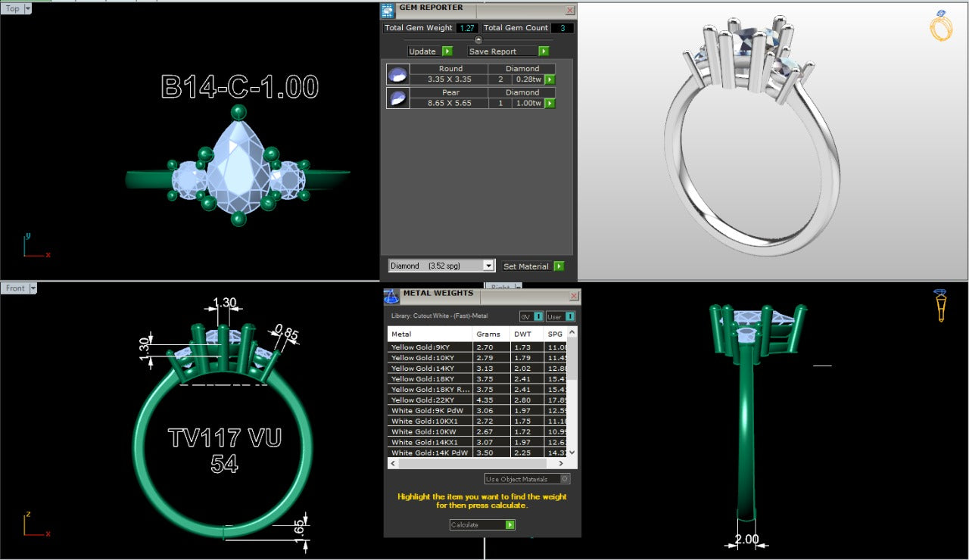
Task: Click the Round gem thumbnail
Action: click(398, 74)
